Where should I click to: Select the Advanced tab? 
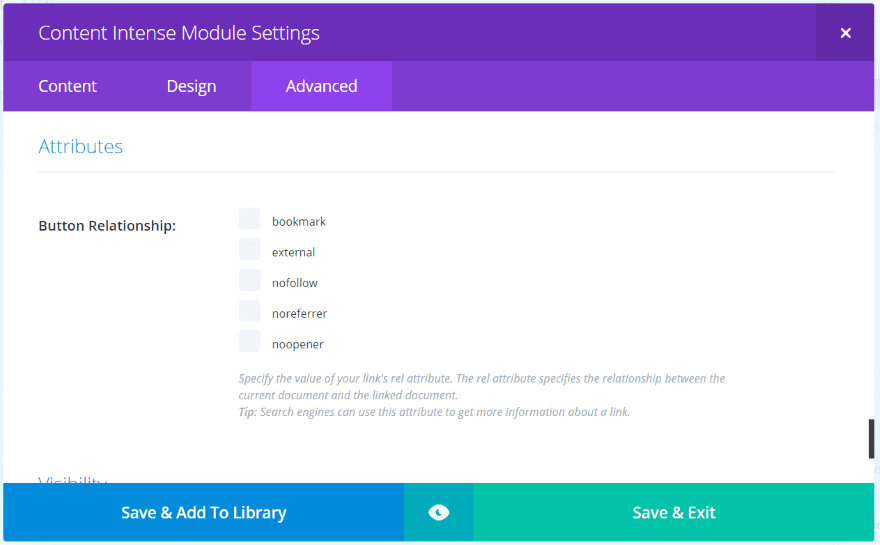pyautogui.click(x=321, y=86)
